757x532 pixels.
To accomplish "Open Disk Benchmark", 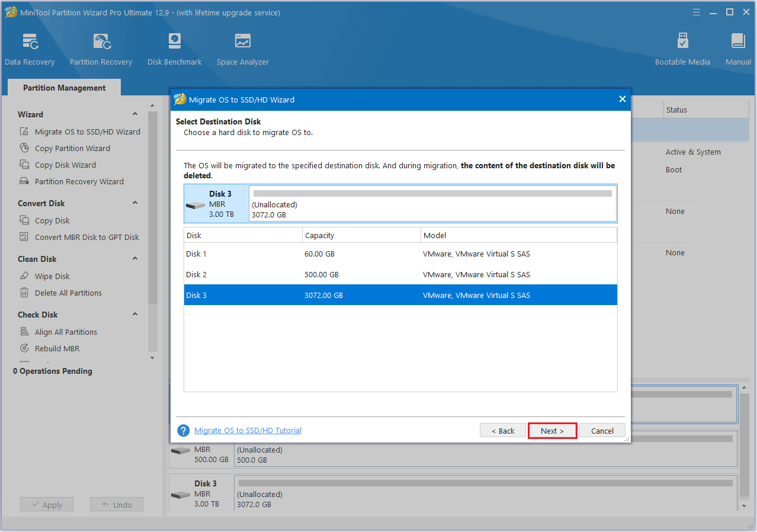I will click(174, 47).
